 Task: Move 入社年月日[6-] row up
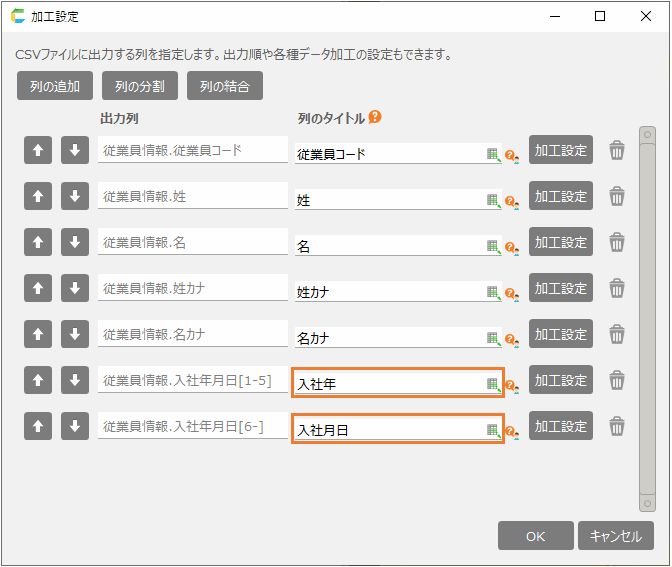pyautogui.click(x=37, y=426)
